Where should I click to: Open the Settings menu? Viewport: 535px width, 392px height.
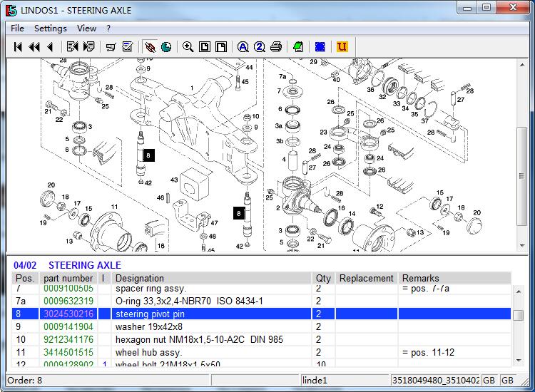51,29
